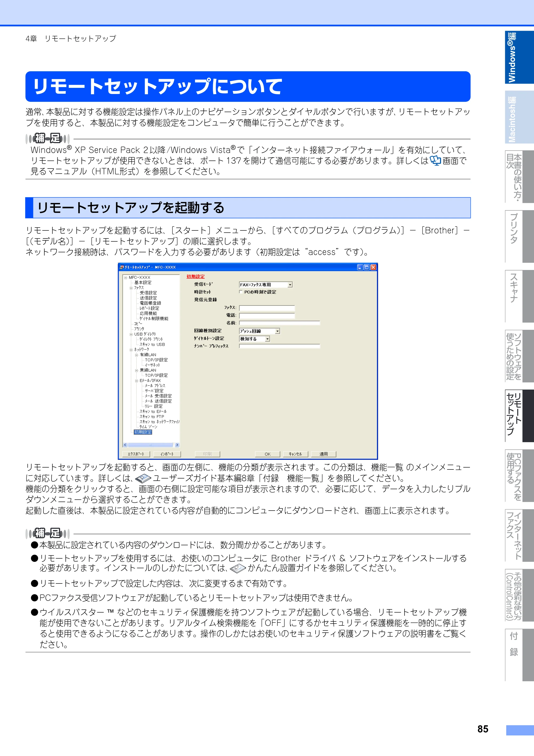Select ダイレクト プリント in the tree

click(151, 339)
